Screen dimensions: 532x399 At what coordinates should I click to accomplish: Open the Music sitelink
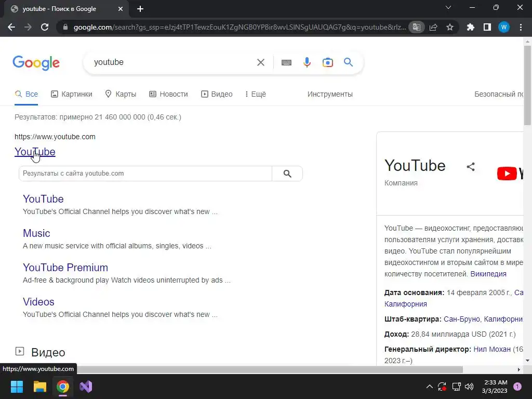coord(36,233)
